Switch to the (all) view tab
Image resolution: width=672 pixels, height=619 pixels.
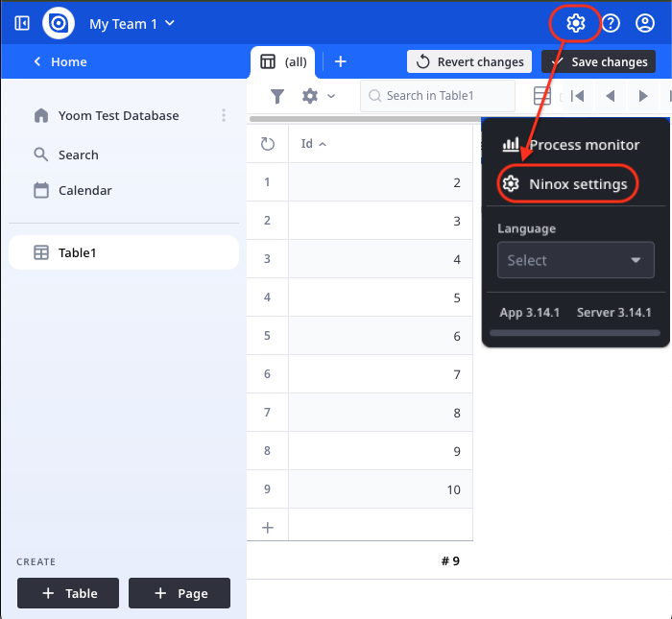[x=285, y=61]
